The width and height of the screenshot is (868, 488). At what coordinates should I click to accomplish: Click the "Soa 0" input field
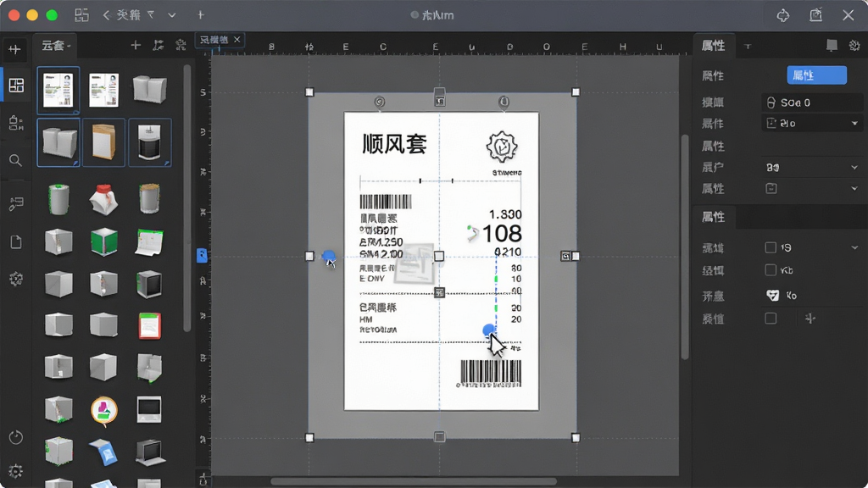[x=812, y=103]
